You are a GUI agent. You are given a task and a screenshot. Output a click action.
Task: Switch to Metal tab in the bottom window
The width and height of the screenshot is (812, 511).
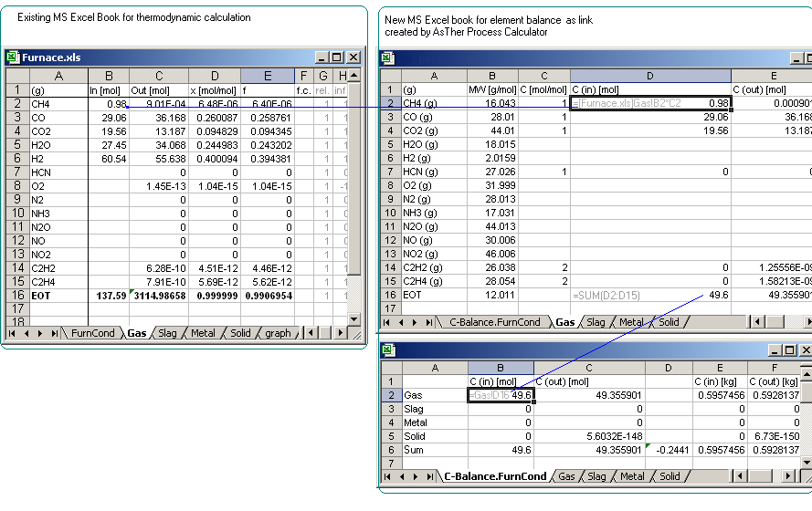[631, 476]
